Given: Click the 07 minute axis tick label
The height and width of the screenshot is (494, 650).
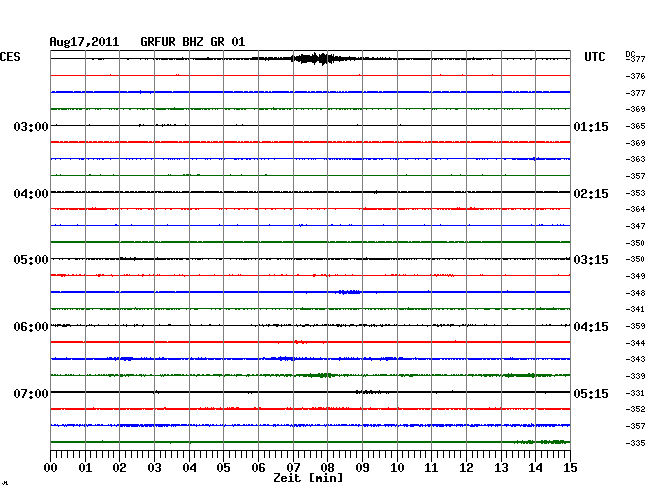Looking at the screenshot, I should click(293, 467).
